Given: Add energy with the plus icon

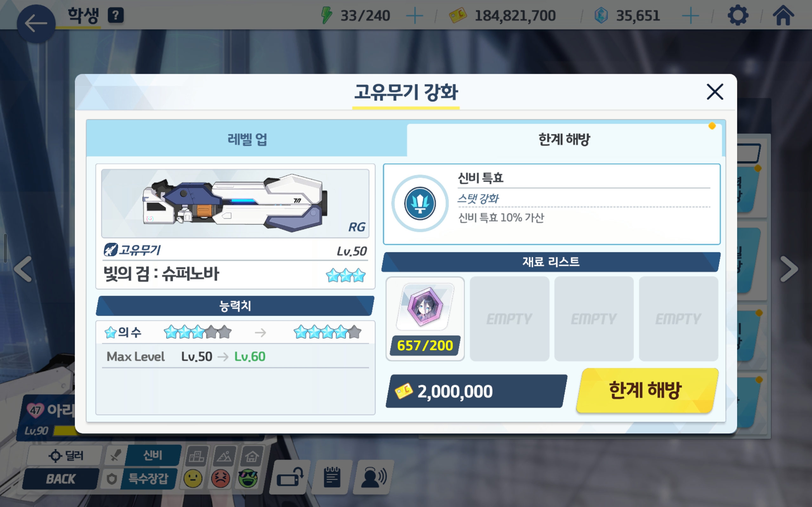Looking at the screenshot, I should pos(414,16).
